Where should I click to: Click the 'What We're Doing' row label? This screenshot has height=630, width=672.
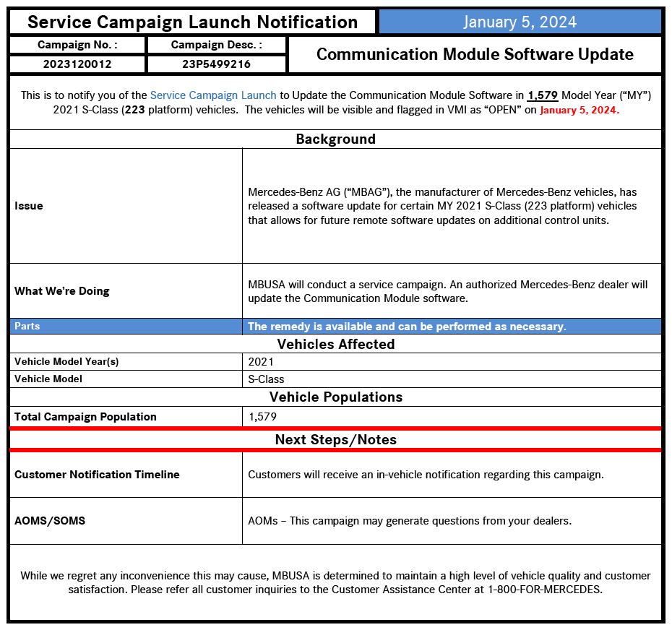coord(62,291)
